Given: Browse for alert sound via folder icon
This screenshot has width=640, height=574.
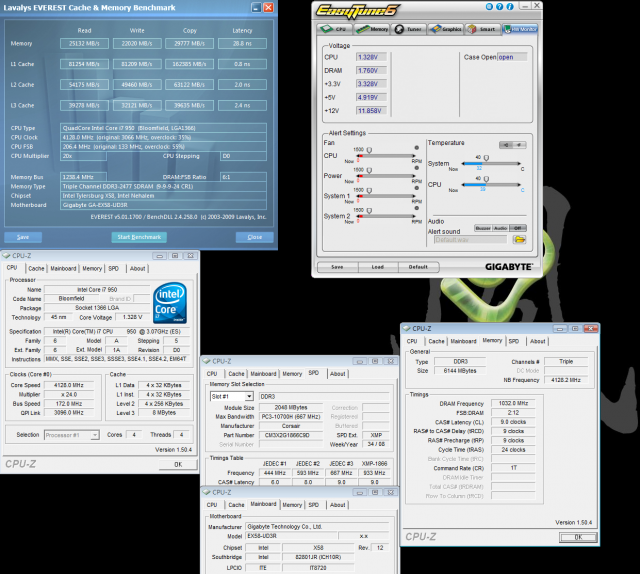Looking at the screenshot, I should point(520,240).
